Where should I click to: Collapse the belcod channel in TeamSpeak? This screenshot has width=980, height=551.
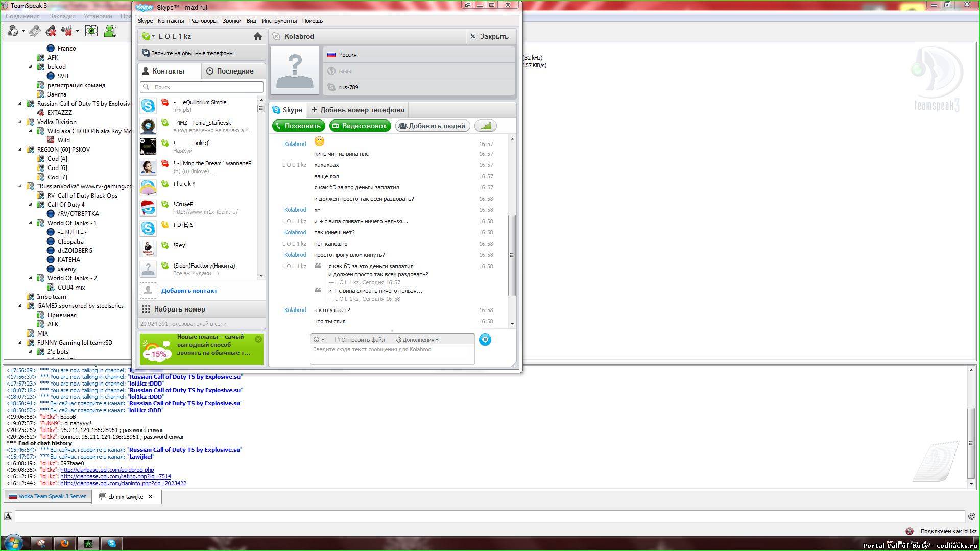(30, 67)
